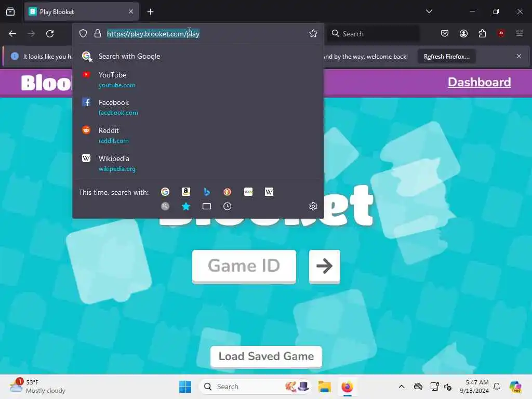
Task: Search this time with Amazon icon
Action: point(186,192)
